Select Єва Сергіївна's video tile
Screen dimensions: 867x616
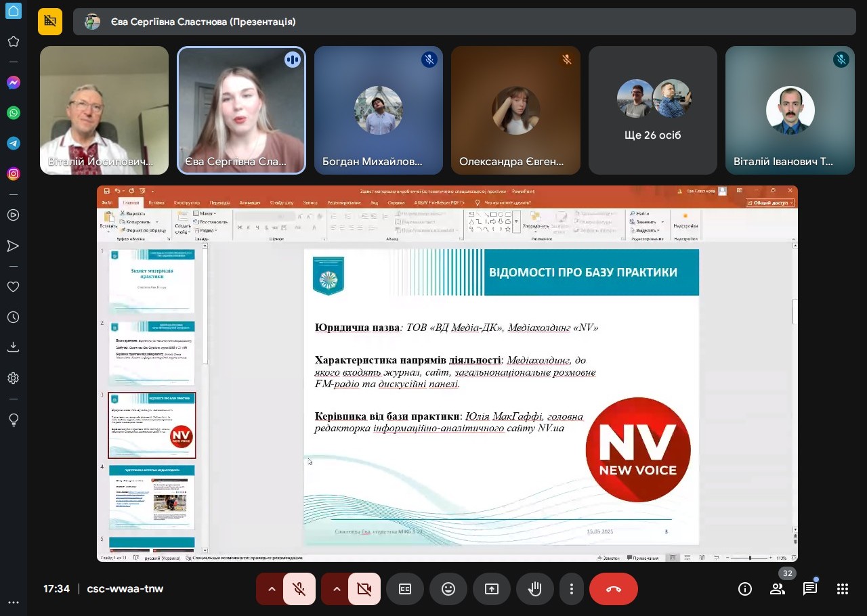tap(242, 110)
